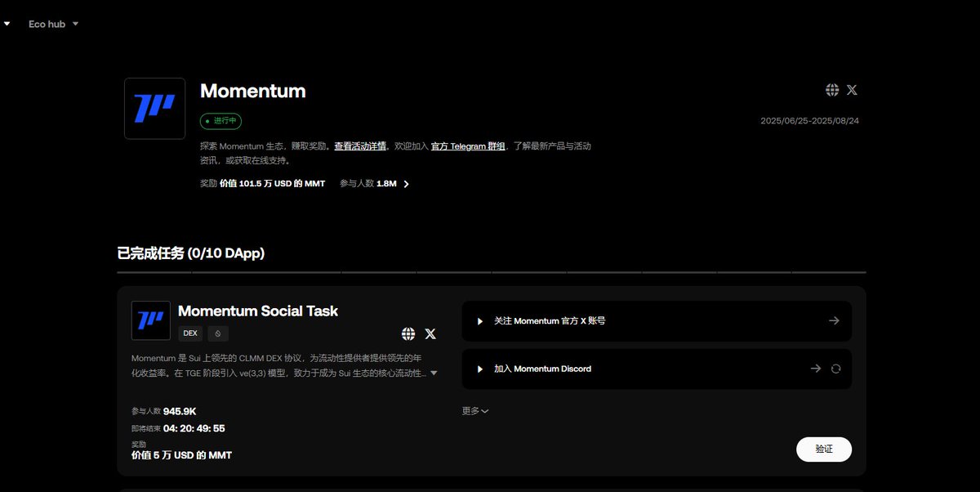Open X icon in Social Task card
The height and width of the screenshot is (492, 980).
point(430,333)
